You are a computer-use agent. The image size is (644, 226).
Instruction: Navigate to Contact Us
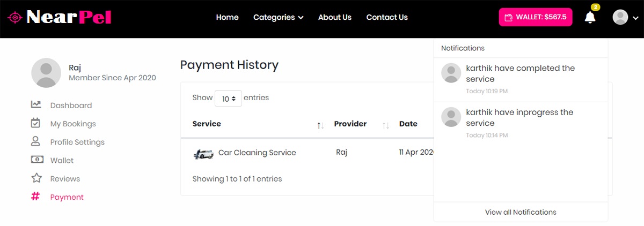[386, 17]
